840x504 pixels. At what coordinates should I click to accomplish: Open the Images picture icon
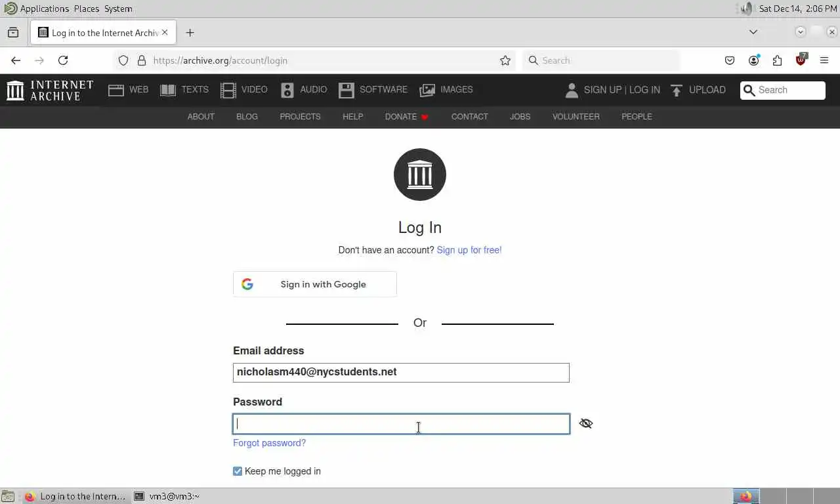[x=427, y=91]
